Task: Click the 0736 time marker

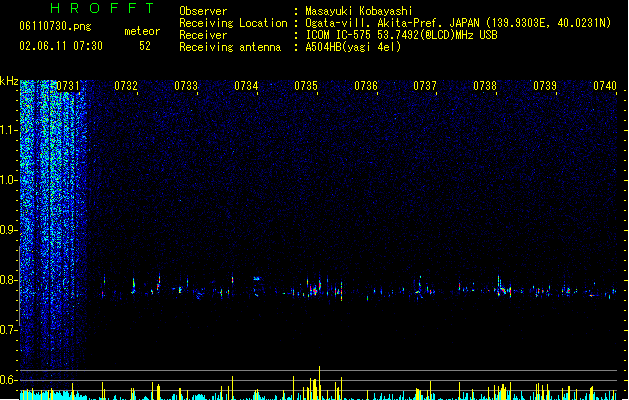Action: tap(366, 86)
